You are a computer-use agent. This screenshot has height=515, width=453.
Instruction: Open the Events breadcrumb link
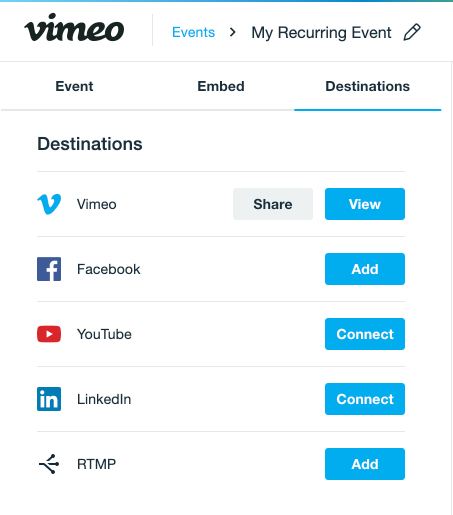[x=193, y=32]
